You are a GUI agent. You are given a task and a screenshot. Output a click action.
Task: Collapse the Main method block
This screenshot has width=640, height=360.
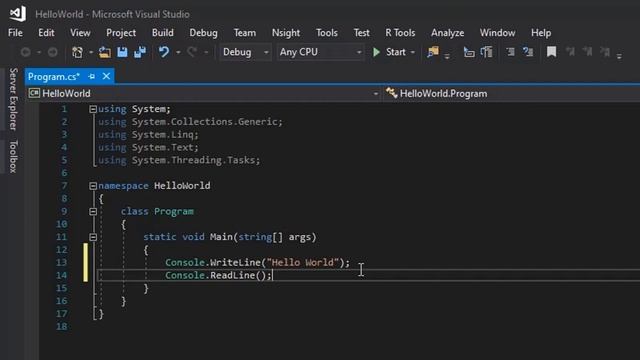point(93,237)
